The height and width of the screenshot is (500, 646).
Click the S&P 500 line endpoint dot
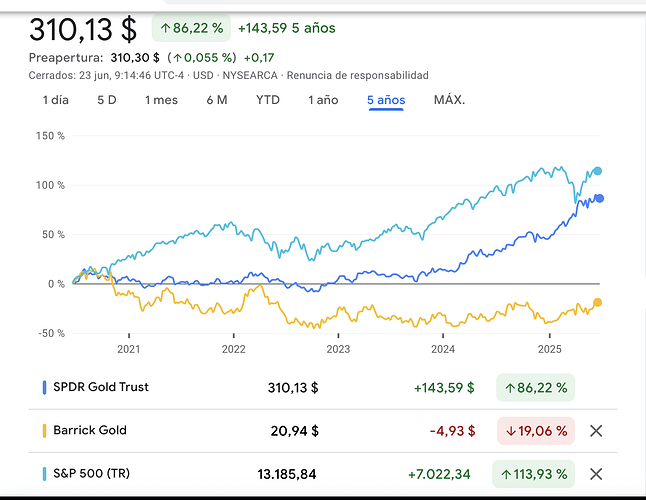click(597, 171)
